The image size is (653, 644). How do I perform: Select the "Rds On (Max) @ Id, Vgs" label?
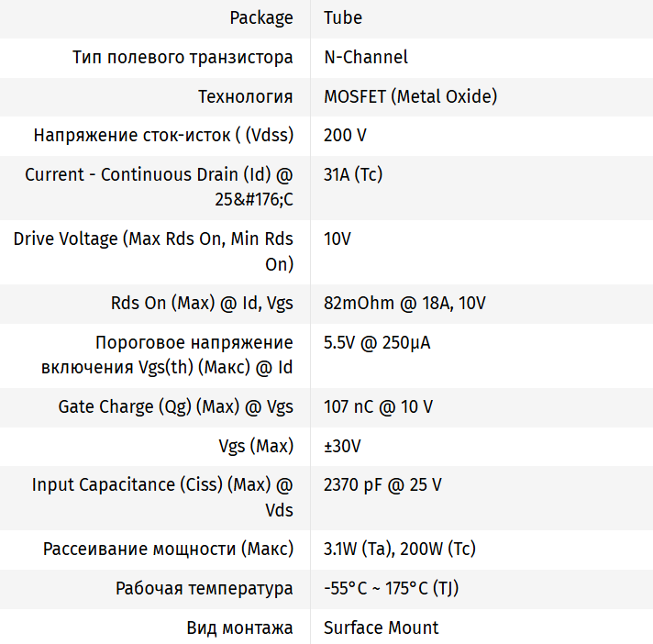point(201,304)
